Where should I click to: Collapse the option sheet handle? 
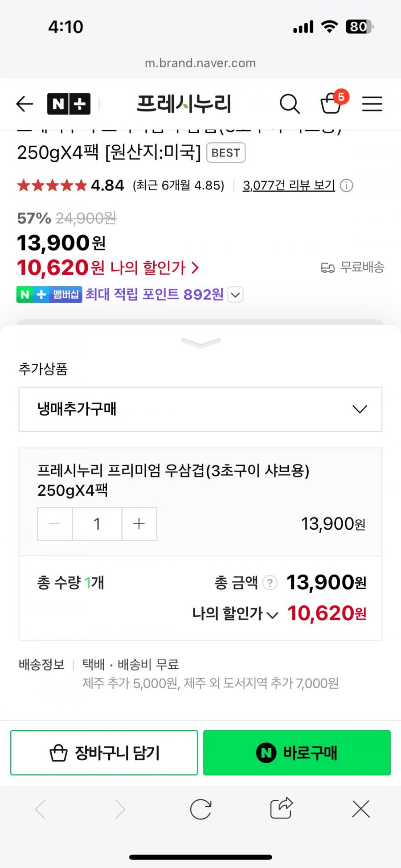[x=200, y=342]
